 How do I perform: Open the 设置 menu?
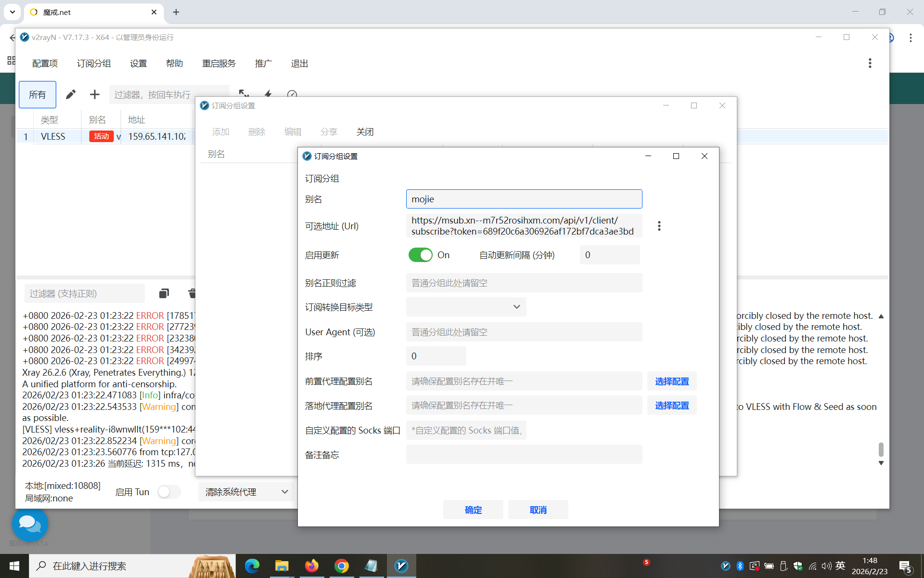pyautogui.click(x=138, y=64)
